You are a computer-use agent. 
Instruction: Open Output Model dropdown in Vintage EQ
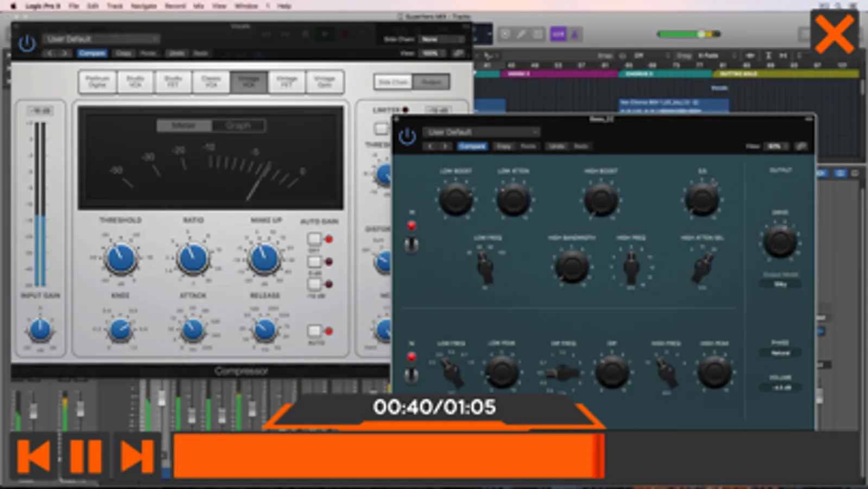(780, 284)
